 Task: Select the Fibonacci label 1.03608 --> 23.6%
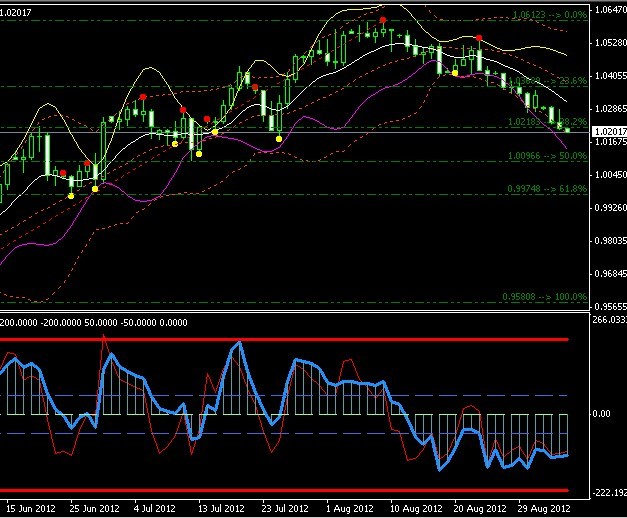(x=549, y=81)
